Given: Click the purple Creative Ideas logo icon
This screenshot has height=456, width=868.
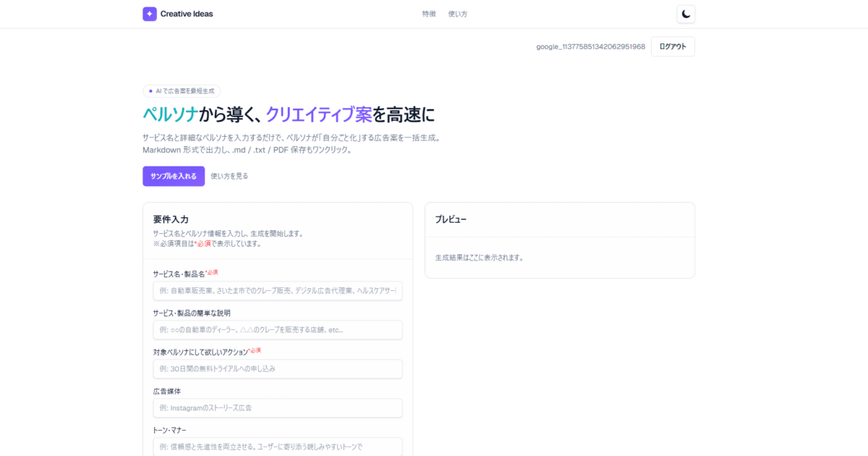Looking at the screenshot, I should click(149, 13).
